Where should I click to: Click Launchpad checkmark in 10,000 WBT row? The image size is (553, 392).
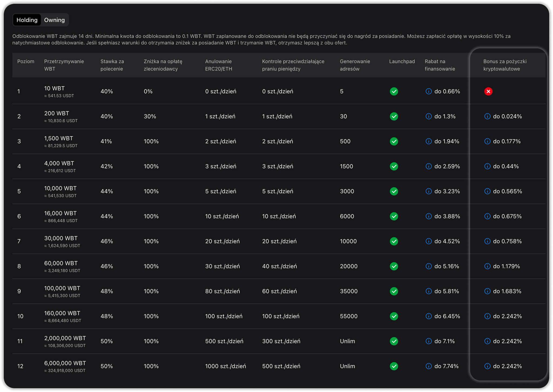tap(394, 191)
